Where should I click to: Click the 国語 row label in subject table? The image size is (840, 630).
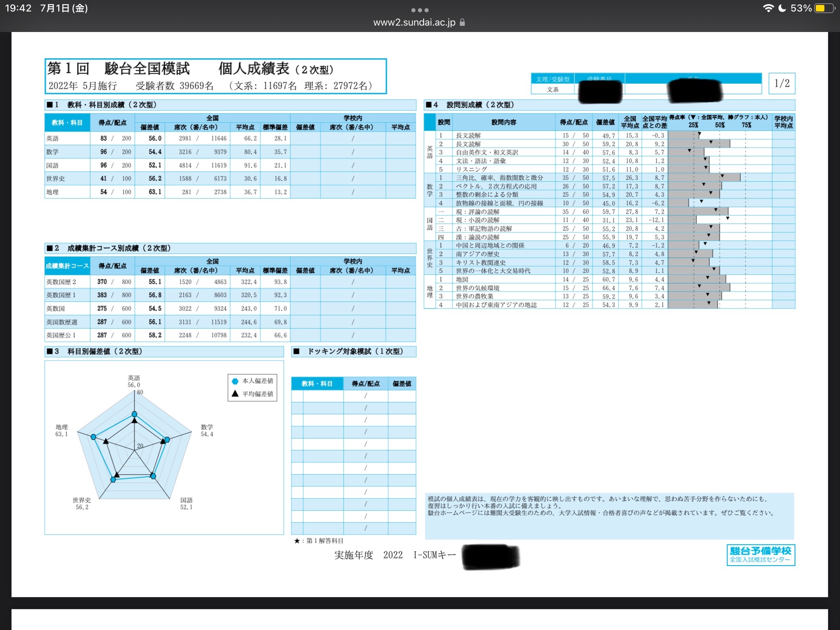(52, 165)
